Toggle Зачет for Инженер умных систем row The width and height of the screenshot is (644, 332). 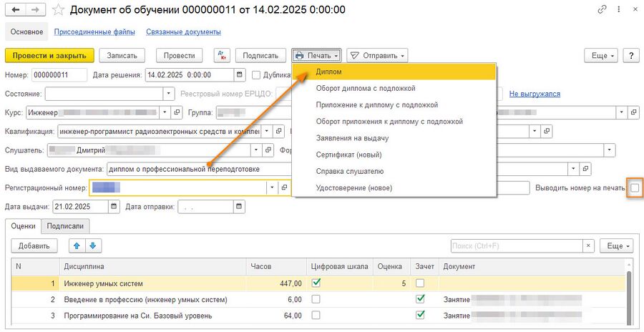click(x=420, y=283)
